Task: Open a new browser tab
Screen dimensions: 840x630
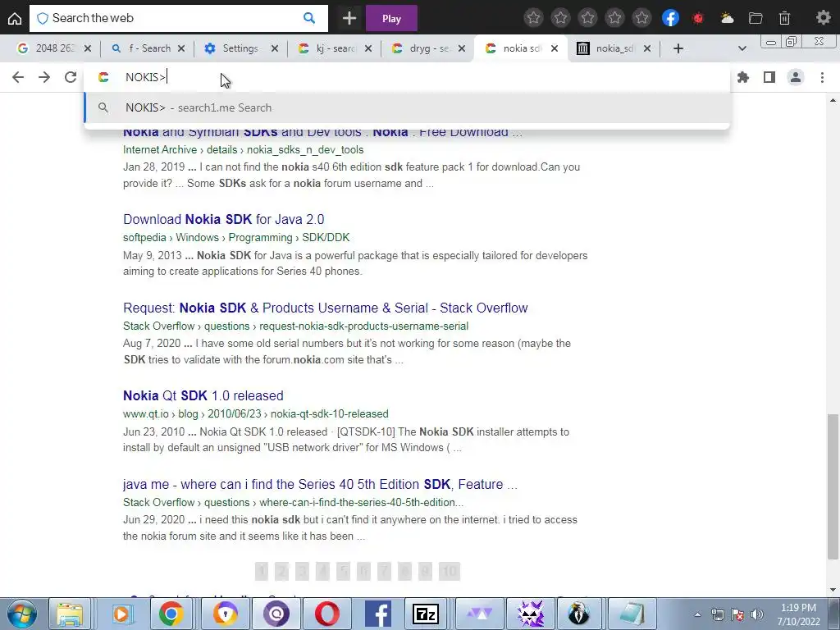Action: tap(678, 48)
